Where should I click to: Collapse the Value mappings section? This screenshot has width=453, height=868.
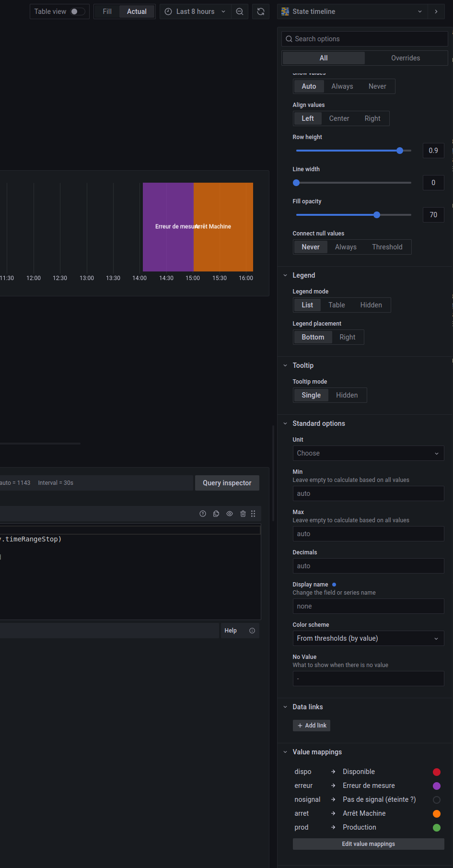(285, 752)
